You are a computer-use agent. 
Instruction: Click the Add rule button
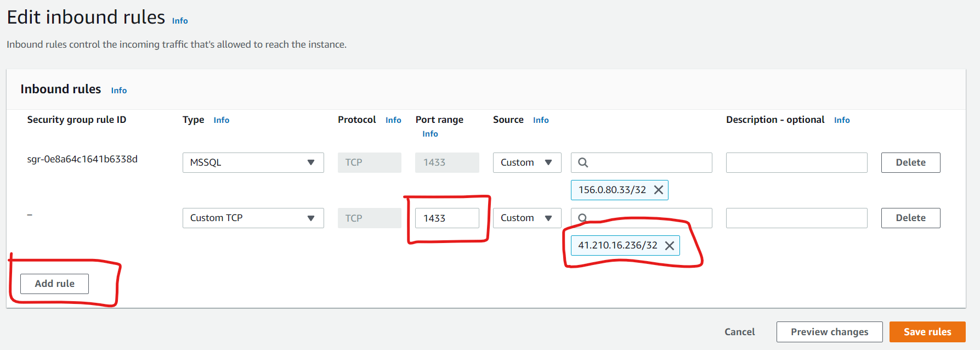(54, 284)
